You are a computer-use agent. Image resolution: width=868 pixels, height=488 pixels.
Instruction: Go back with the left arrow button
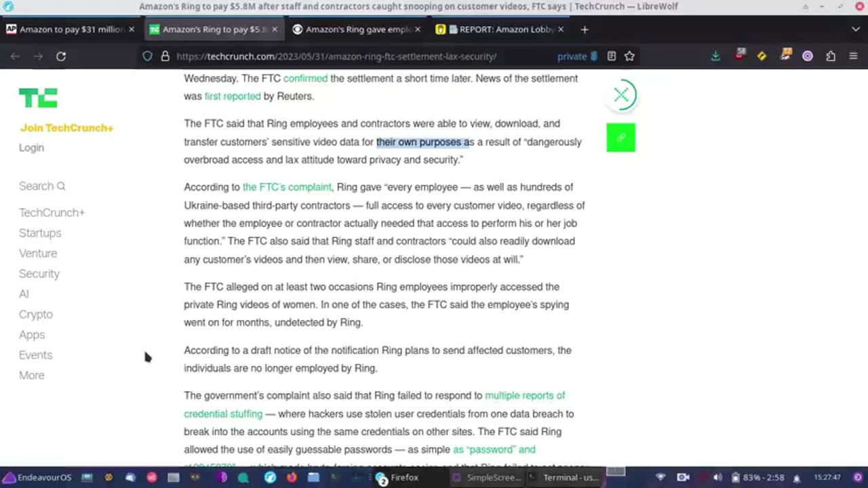[x=15, y=56]
